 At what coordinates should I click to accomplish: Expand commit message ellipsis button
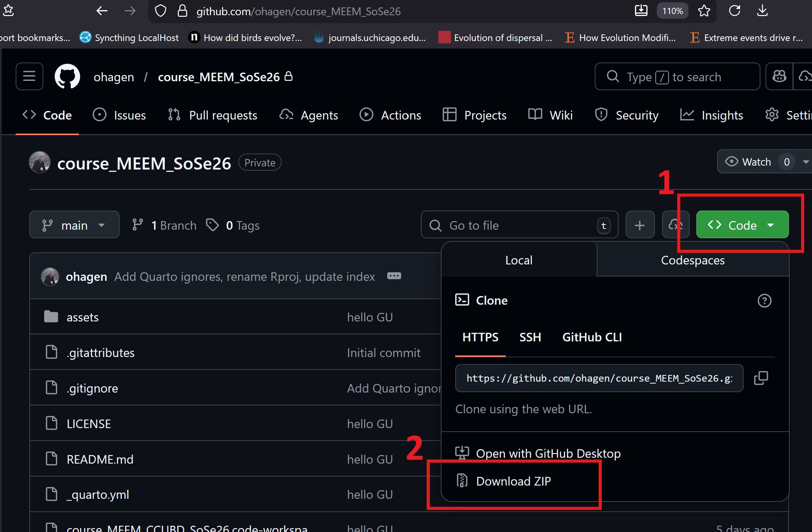click(x=394, y=276)
